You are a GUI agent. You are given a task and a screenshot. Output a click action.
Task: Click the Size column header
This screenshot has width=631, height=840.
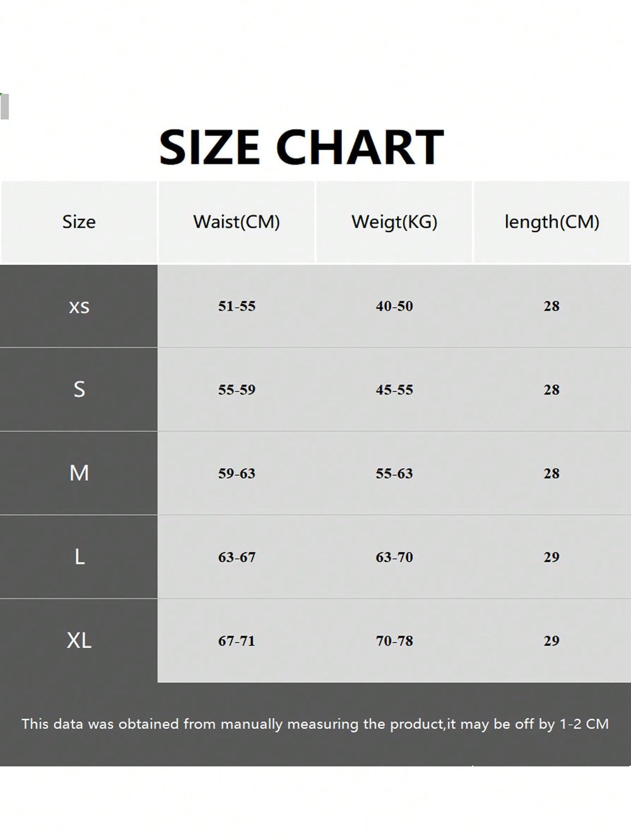pyautogui.click(x=79, y=222)
